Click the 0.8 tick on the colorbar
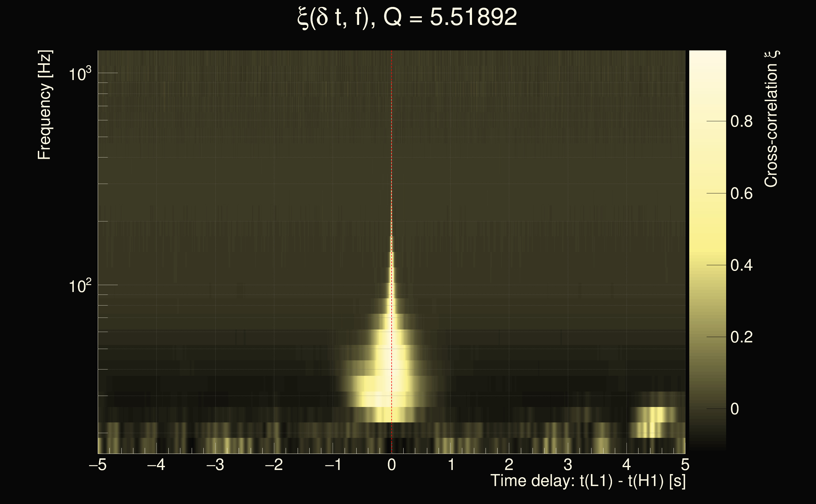 pos(741,122)
